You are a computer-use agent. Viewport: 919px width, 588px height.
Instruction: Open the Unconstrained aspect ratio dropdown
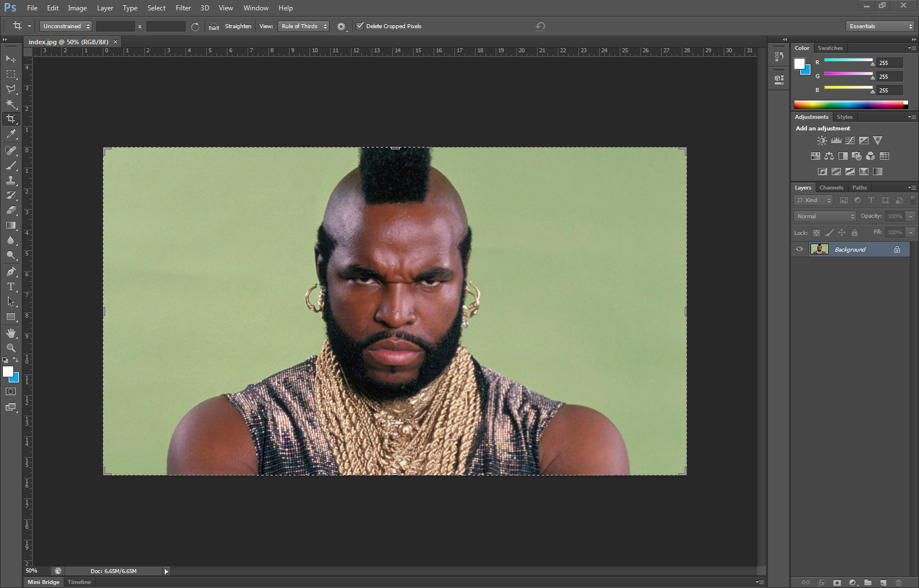tap(66, 26)
